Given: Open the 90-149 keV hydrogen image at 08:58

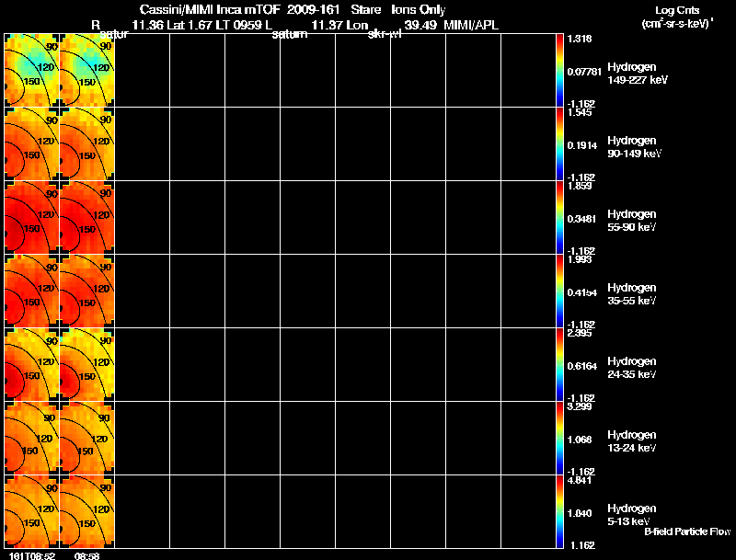Looking at the screenshot, I should [86, 144].
